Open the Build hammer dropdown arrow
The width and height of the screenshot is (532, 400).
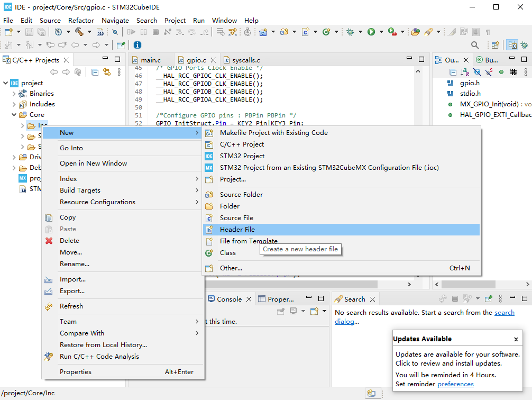pos(89,32)
